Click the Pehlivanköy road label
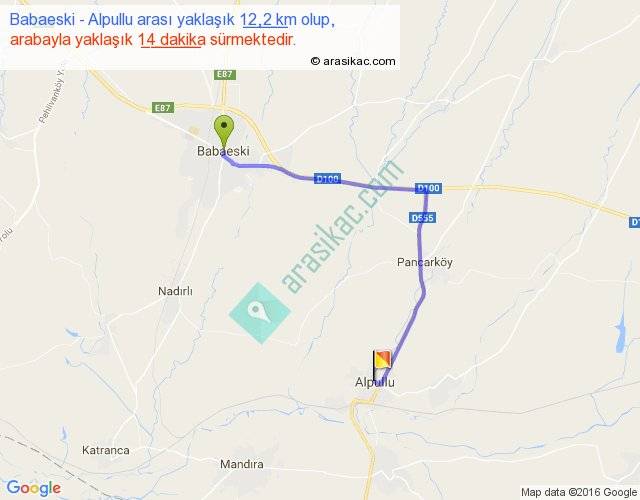This screenshot has height=500, width=640. click(52, 96)
